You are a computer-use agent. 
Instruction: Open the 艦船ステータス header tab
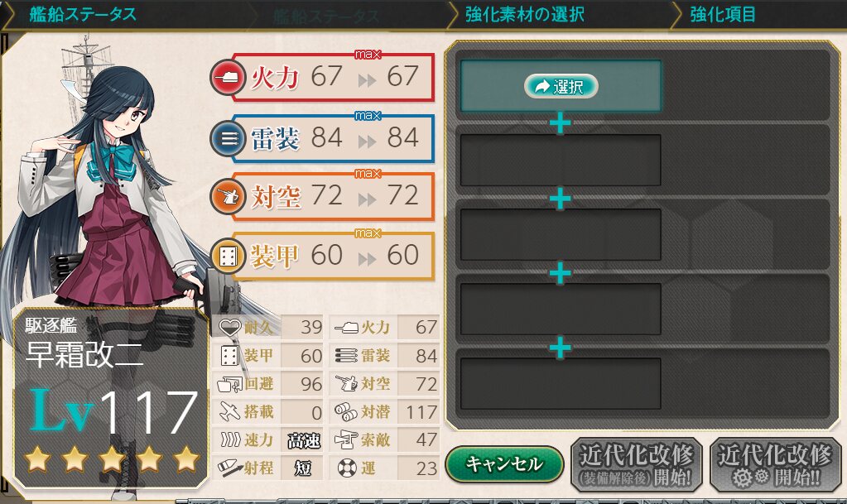click(x=83, y=15)
